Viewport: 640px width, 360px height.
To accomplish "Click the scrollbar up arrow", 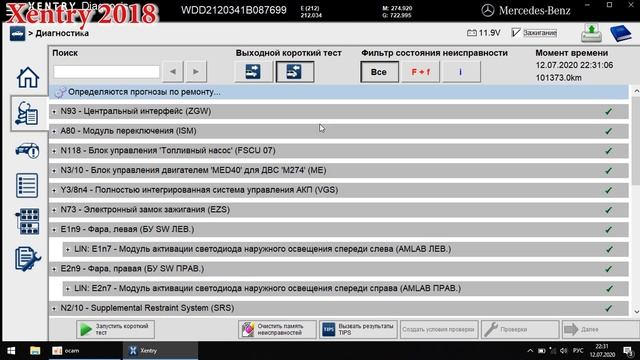I will click(636, 91).
